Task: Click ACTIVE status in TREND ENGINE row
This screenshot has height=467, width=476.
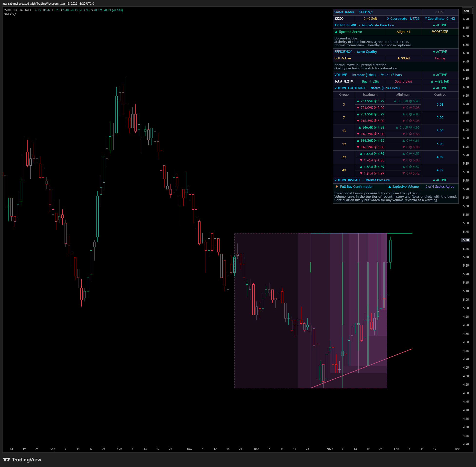Action: pos(440,25)
